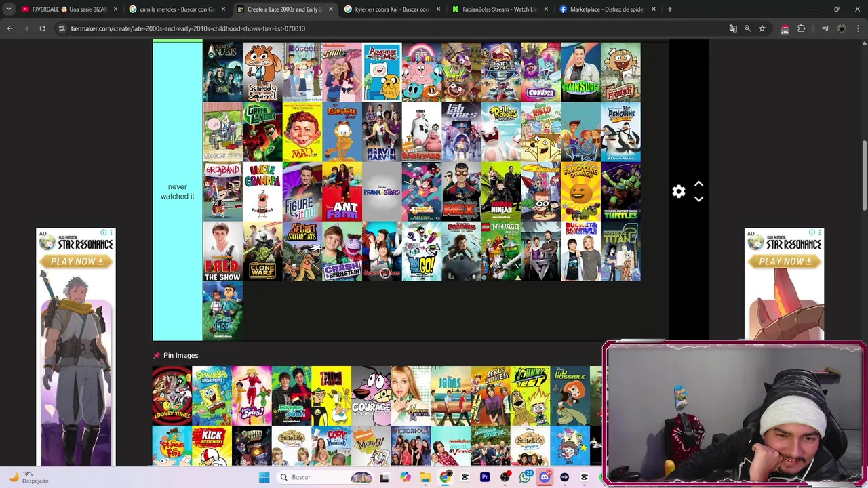Select the Penguins of Madagascar image

pyautogui.click(x=620, y=132)
